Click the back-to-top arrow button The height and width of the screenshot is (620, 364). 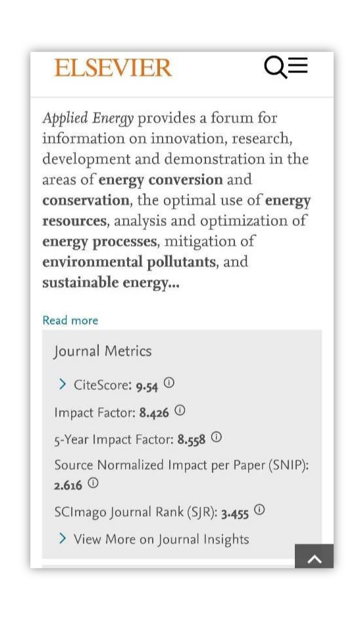tap(314, 556)
